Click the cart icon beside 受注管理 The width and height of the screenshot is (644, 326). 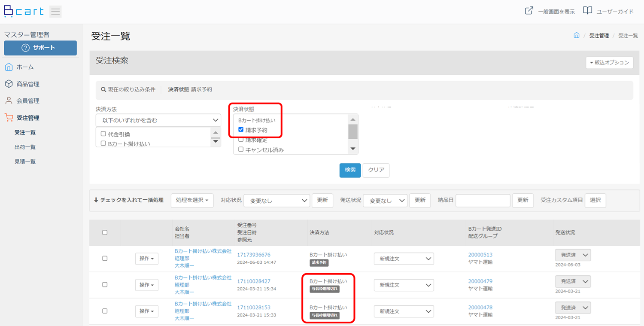click(x=9, y=117)
